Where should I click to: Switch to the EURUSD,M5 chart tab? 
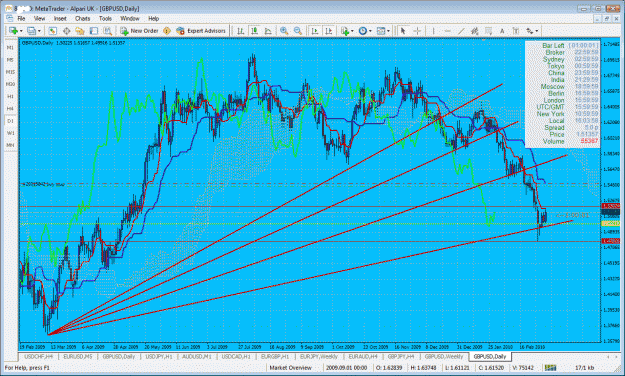point(78,357)
